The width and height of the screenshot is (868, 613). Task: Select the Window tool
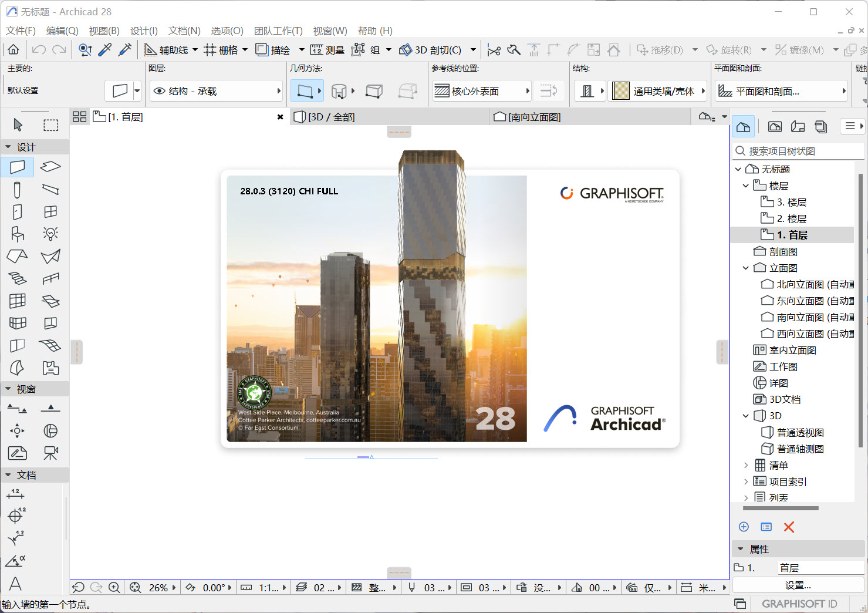pos(51,211)
